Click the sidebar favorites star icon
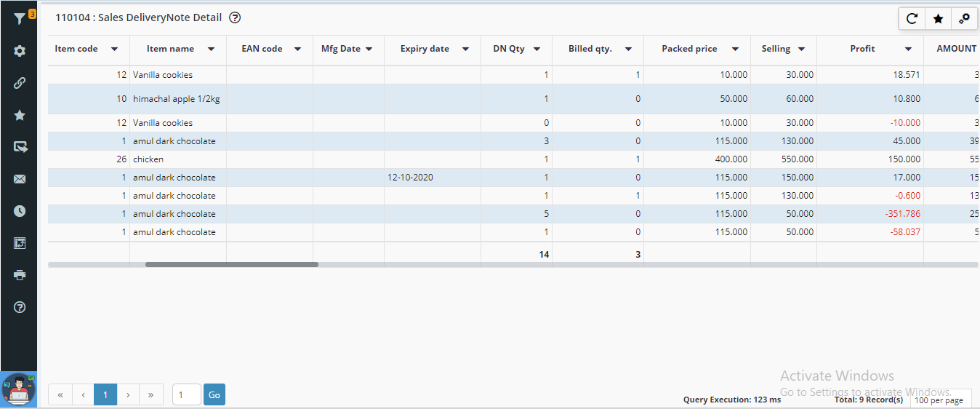 [x=20, y=115]
